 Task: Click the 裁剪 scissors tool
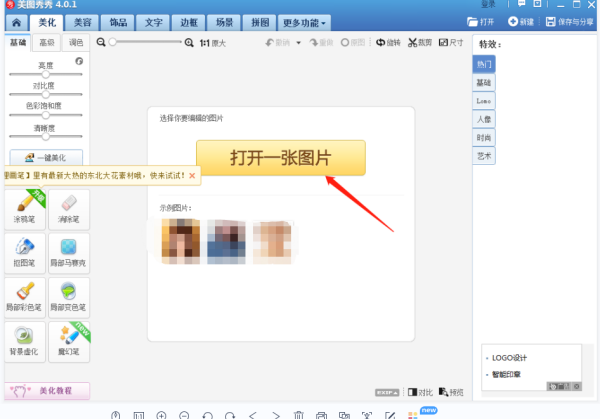click(x=420, y=42)
